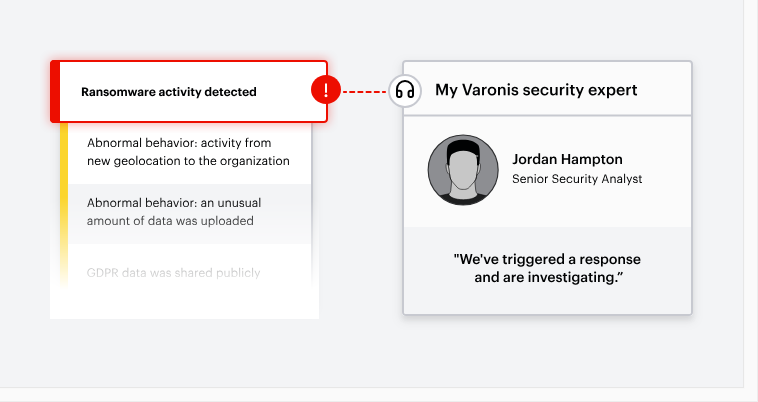Click Jordan Hampton's avatar picture
Viewport: 758px width, 402px height.
tap(463, 170)
